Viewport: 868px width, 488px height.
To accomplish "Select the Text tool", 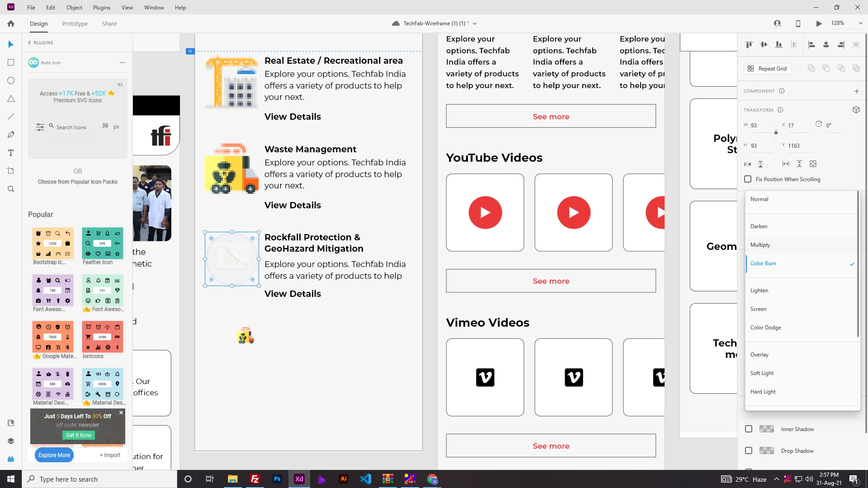I will coord(11,153).
